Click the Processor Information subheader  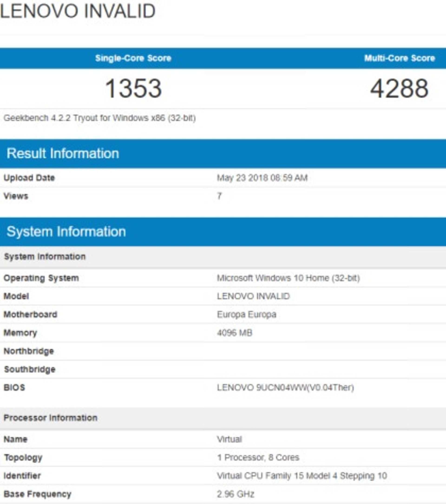51,418
